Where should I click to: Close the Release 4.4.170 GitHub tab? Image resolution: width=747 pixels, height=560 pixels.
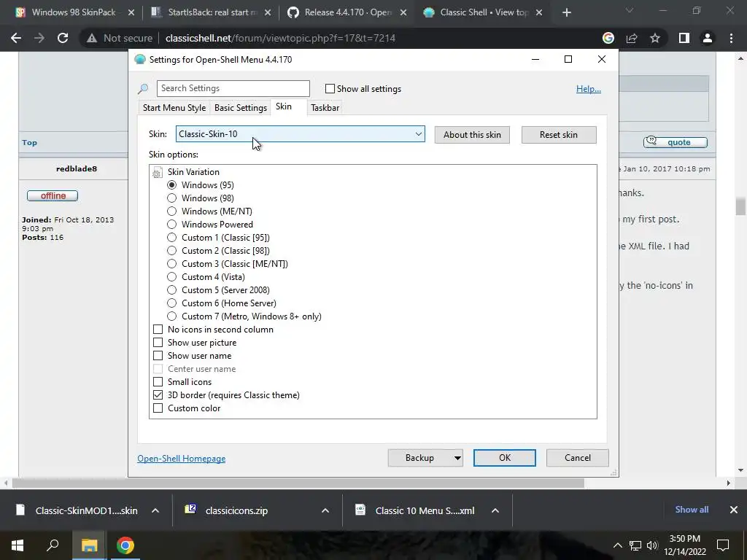[403, 12]
